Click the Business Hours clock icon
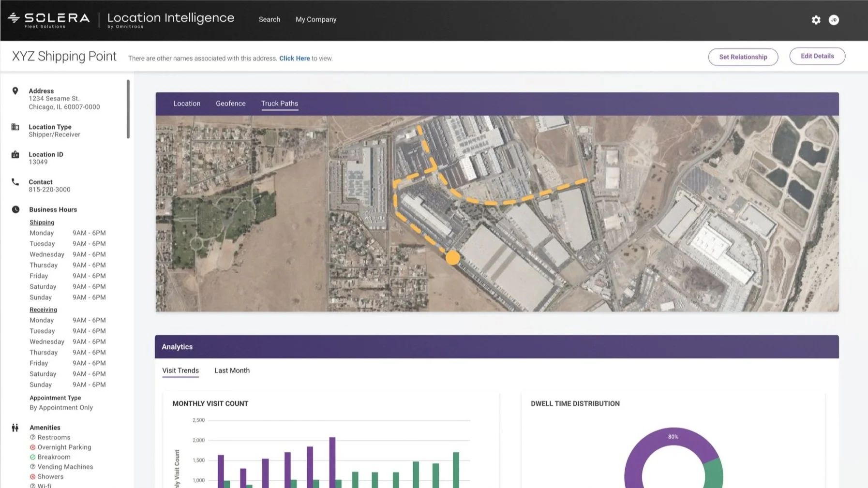The image size is (868, 488). click(15, 209)
